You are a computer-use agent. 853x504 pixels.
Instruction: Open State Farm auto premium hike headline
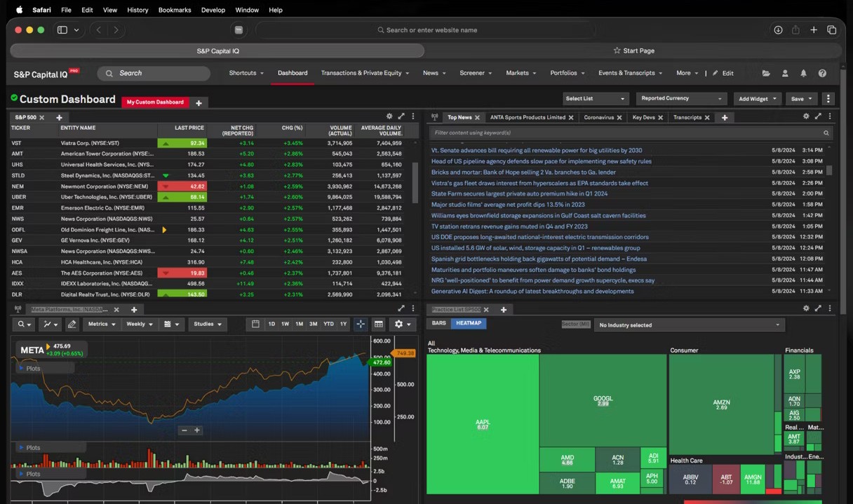pyautogui.click(x=519, y=193)
